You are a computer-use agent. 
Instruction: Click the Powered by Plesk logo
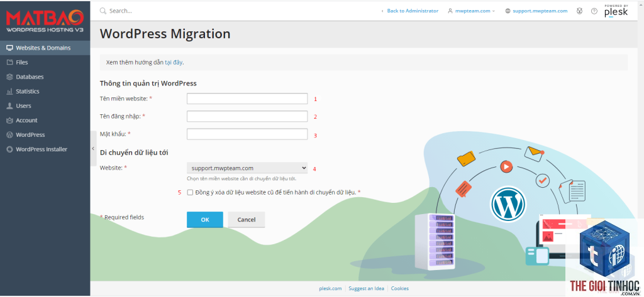pyautogui.click(x=616, y=11)
